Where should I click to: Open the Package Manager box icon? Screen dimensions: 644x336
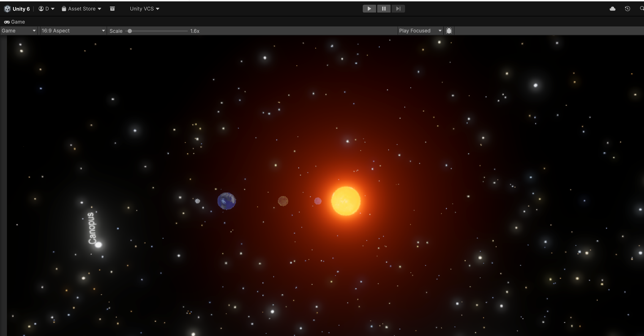pyautogui.click(x=112, y=9)
